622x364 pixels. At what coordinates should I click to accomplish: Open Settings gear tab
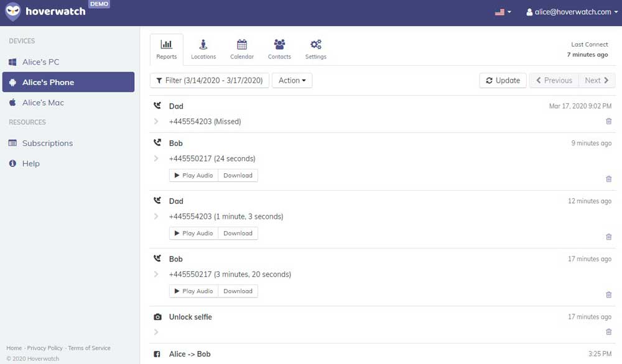point(315,50)
